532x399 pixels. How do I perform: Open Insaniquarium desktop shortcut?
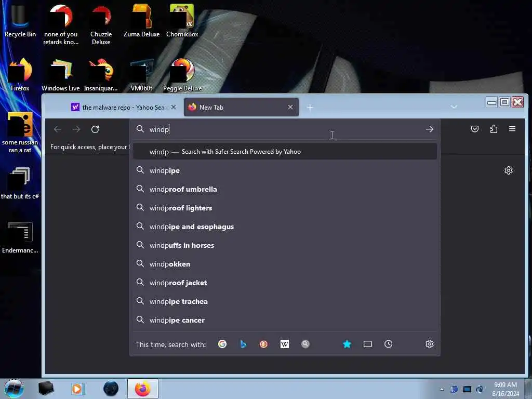coord(101,75)
